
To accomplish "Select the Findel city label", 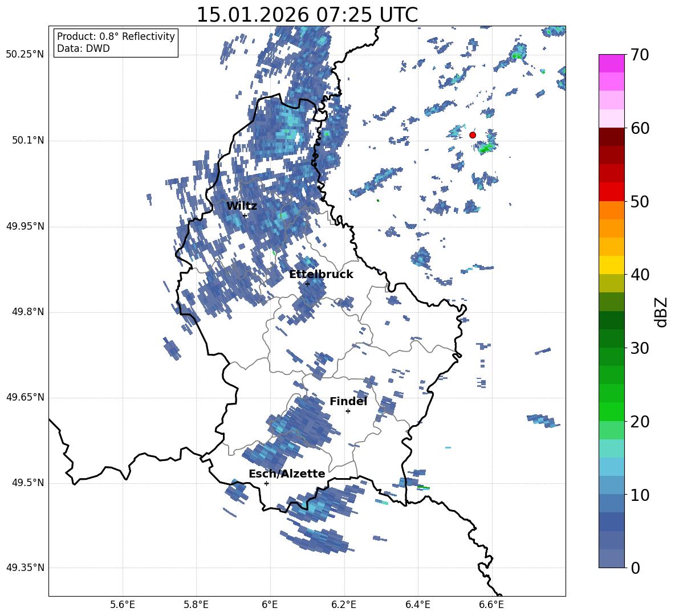I will 348,402.
